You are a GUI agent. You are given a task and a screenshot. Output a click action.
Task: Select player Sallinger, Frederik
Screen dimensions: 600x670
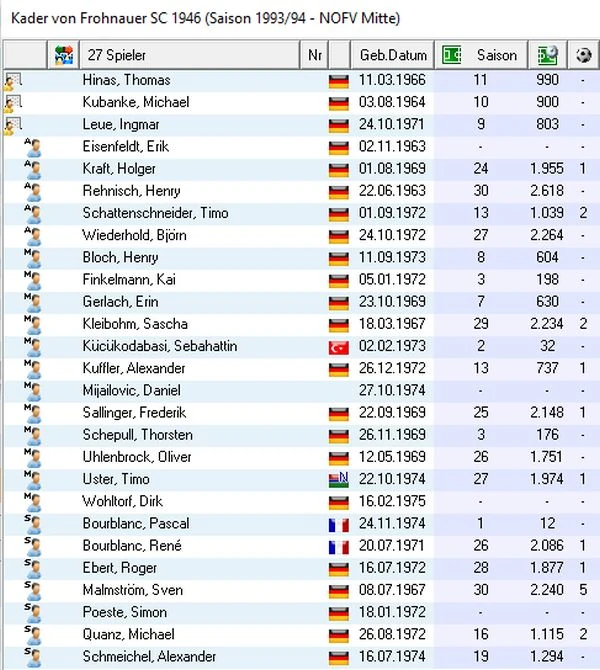[135, 413]
